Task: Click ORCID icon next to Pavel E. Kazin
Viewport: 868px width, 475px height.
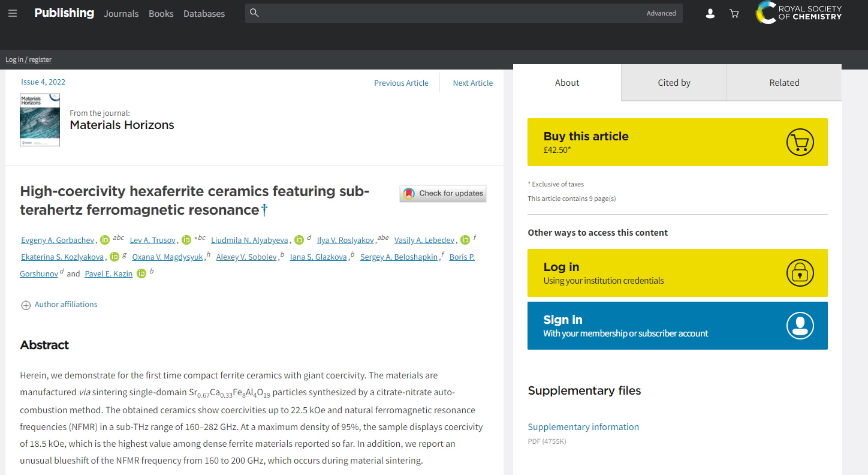Action: [x=141, y=273]
